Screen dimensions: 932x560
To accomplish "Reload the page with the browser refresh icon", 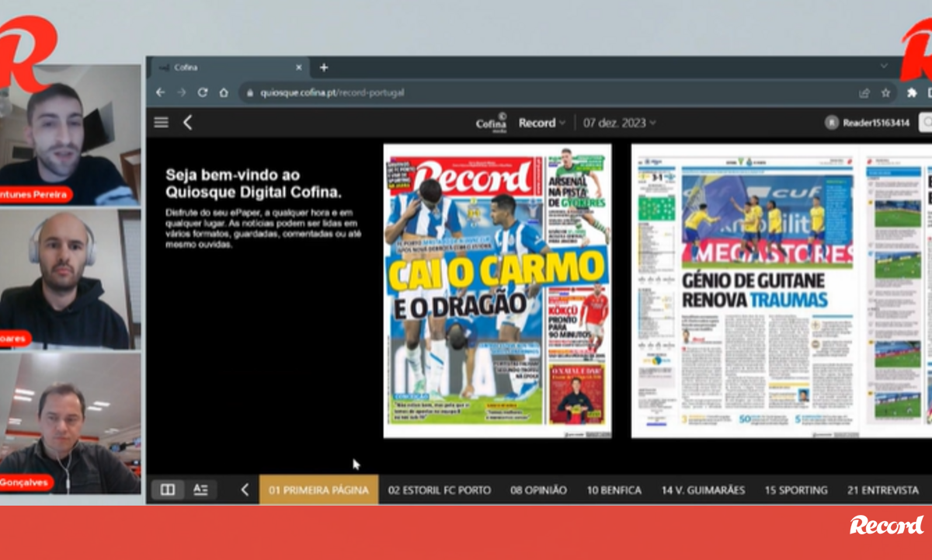I will click(202, 92).
